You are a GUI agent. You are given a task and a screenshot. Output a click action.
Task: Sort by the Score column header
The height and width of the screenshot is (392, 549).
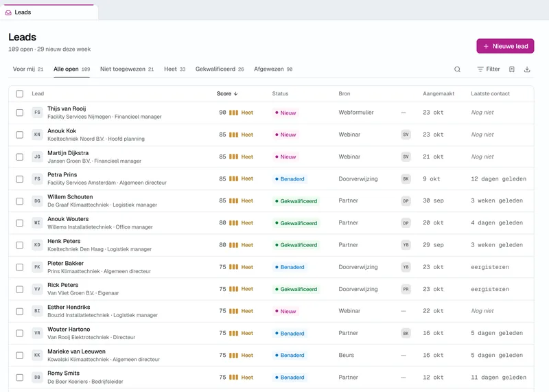227,93
